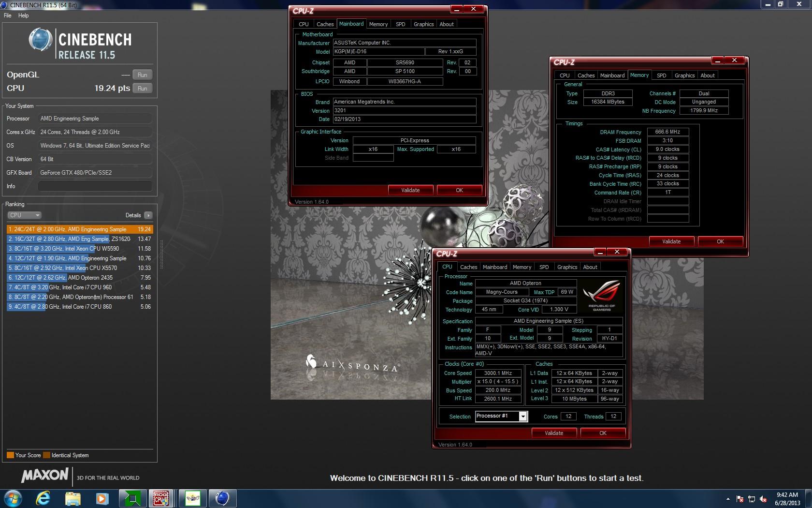
Task: Open Graphics tab in Mainboard CPU-Z window
Action: 424,24
